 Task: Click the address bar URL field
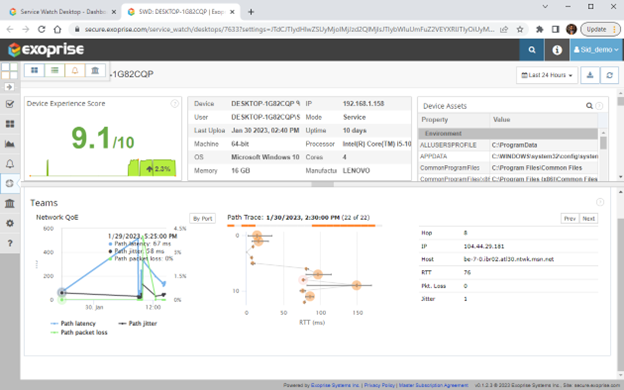point(289,29)
